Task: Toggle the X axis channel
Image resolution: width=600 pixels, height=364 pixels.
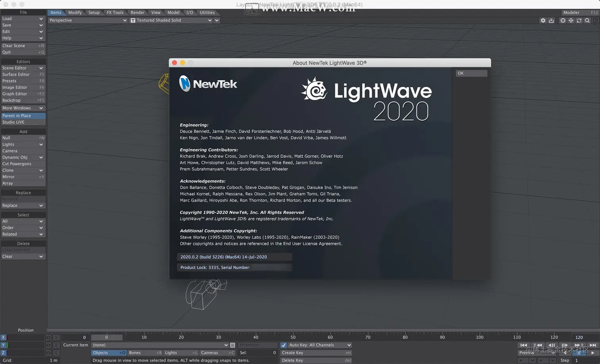Action: coord(4,337)
